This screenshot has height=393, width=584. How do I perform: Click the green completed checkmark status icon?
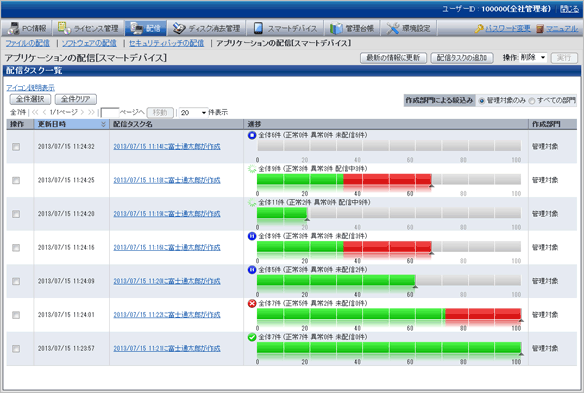click(x=252, y=337)
